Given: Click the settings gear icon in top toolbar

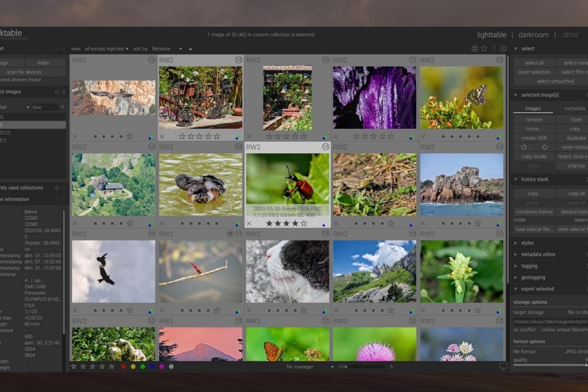Looking at the screenshot, I should coord(503,49).
